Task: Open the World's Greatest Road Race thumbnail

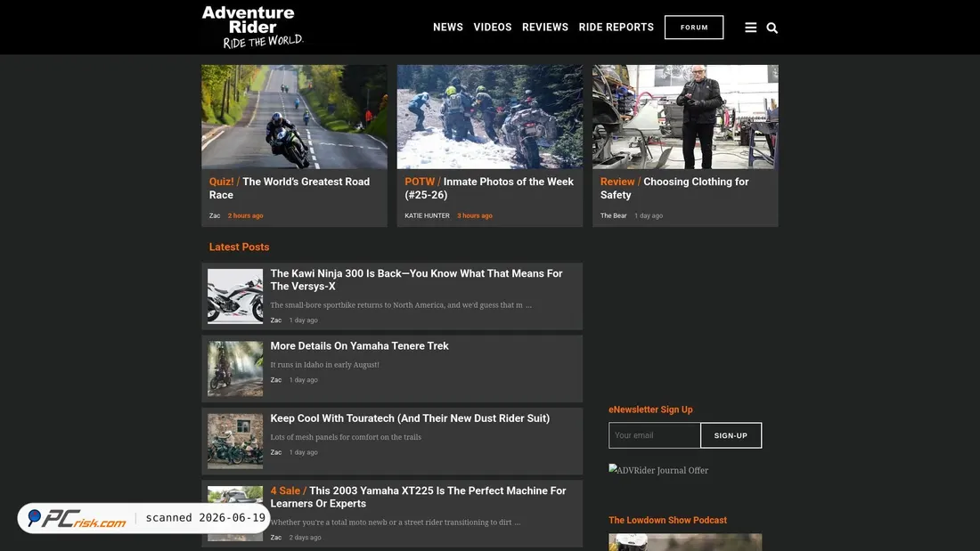Action: tap(294, 117)
